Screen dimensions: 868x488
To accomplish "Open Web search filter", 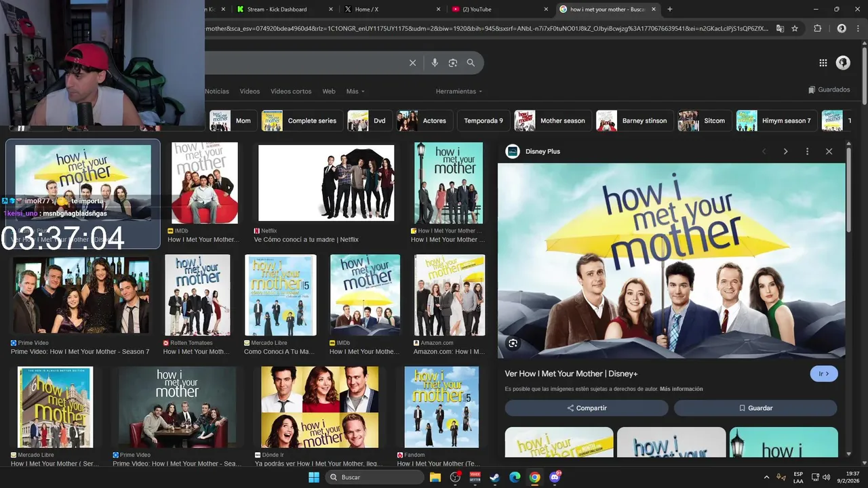I will (329, 91).
